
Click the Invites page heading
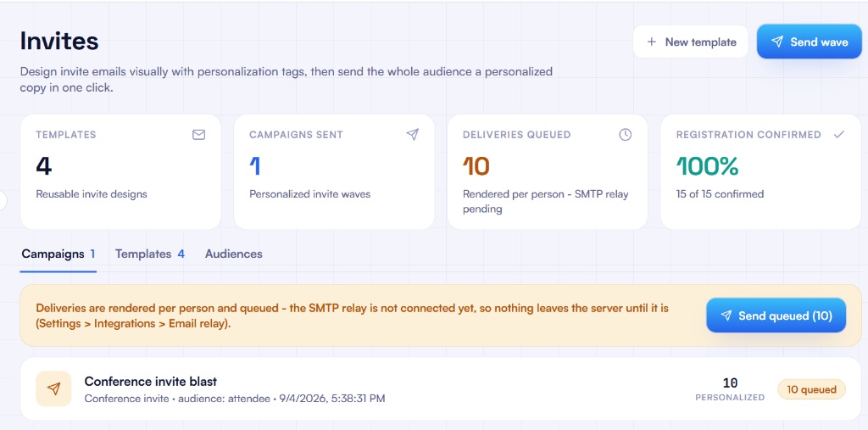tap(59, 41)
